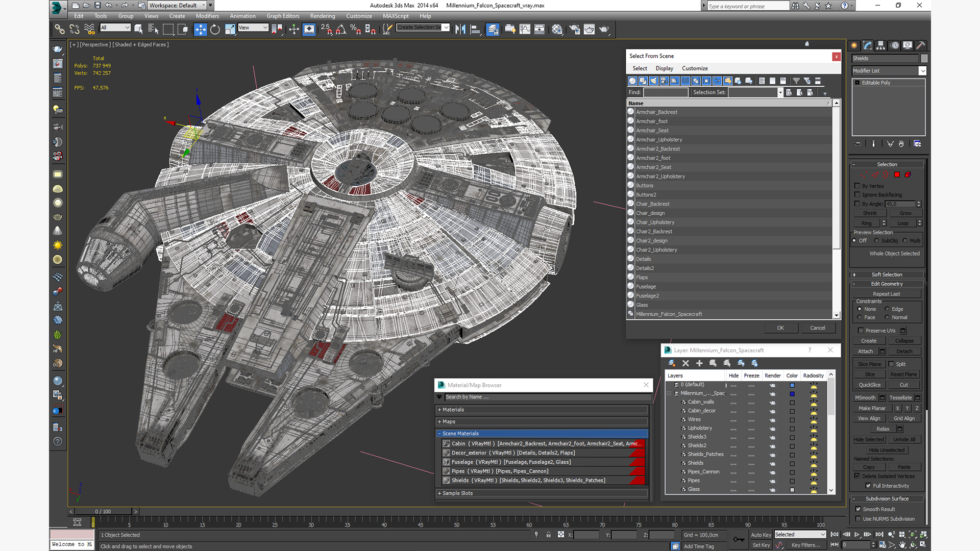Open the Modifier List dropdown
The width and height of the screenshot is (980, 551).
point(889,71)
